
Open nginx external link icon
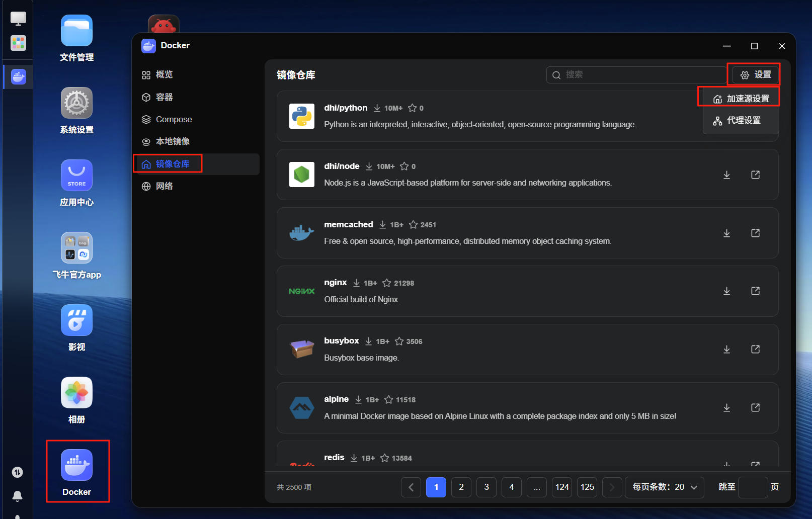[x=755, y=291]
